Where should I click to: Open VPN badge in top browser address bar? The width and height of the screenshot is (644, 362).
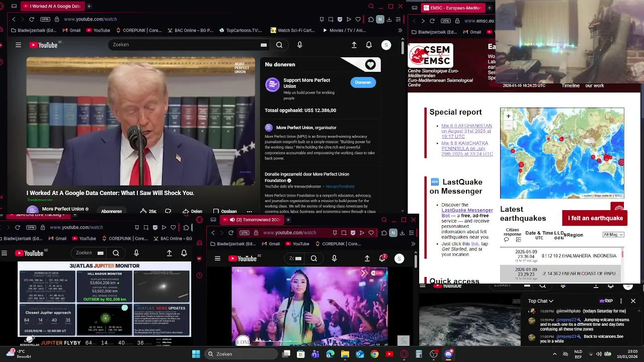click(x=45, y=19)
